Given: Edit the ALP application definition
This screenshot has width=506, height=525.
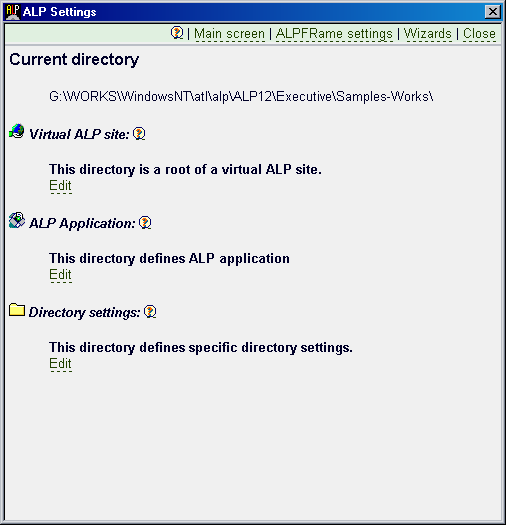Looking at the screenshot, I should (60, 275).
